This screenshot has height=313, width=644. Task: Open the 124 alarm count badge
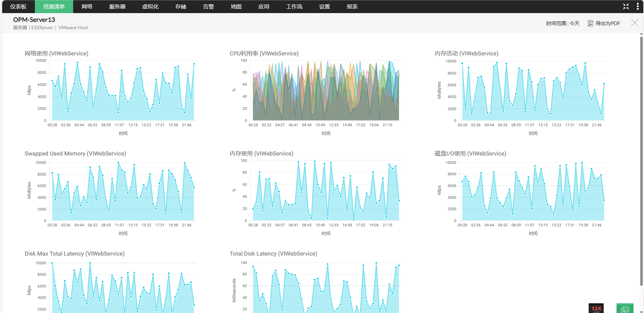[x=596, y=308]
